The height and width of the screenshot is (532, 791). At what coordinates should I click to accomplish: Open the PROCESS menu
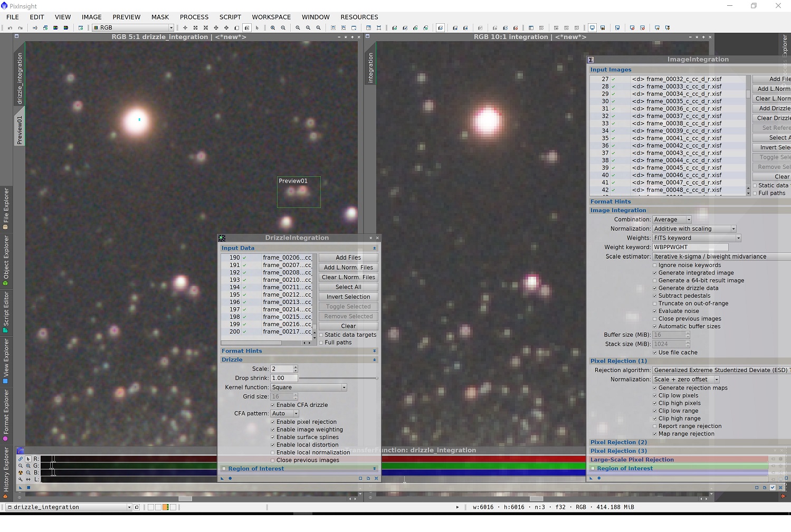coord(194,17)
